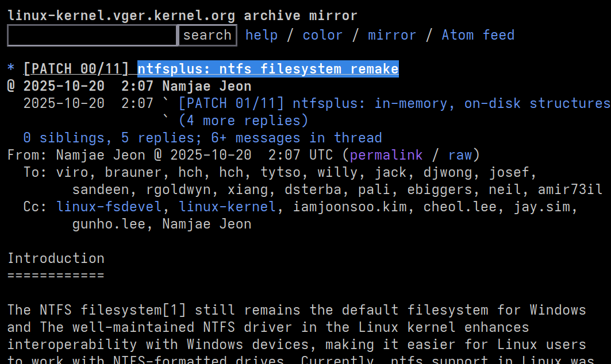Click the [1] footnote after 'NTFS filesystem'
Screen dimensions: 611x364
[x=174, y=310]
